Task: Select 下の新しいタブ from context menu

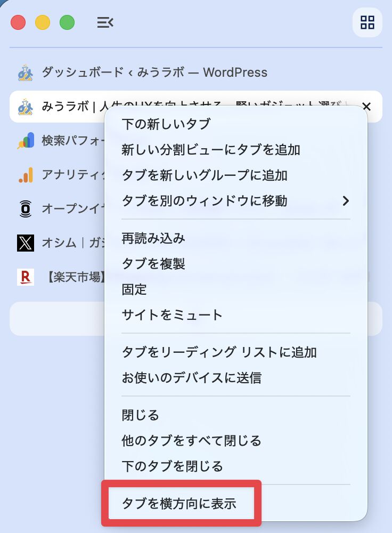Action: tap(166, 124)
